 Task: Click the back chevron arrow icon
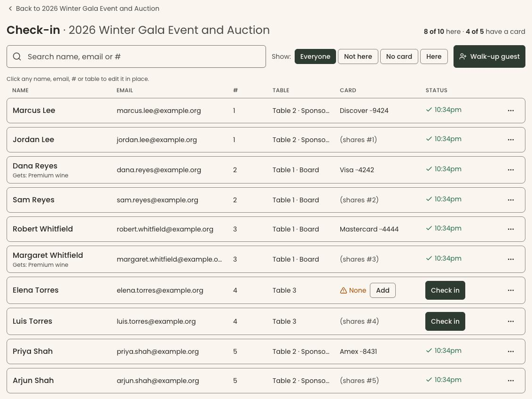(x=10, y=8)
